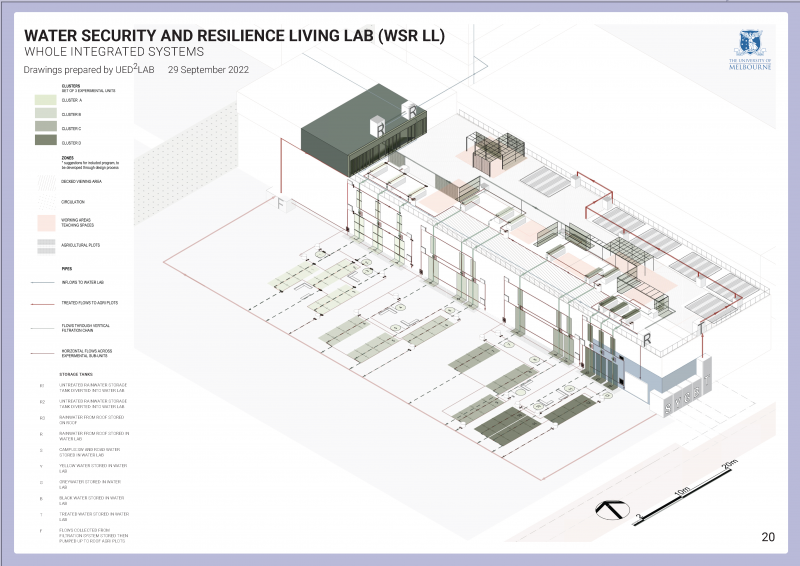Click the grey agricultural plots legend swatch
800x566 pixels.
(46, 246)
